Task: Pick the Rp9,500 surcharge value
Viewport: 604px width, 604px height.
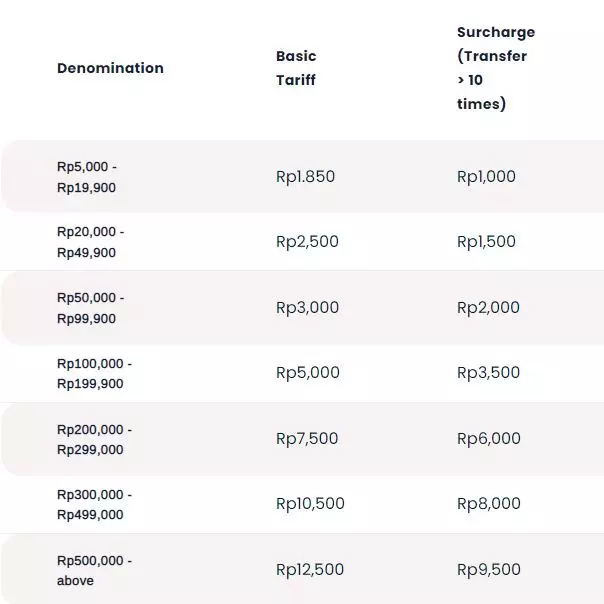Action: (x=488, y=570)
